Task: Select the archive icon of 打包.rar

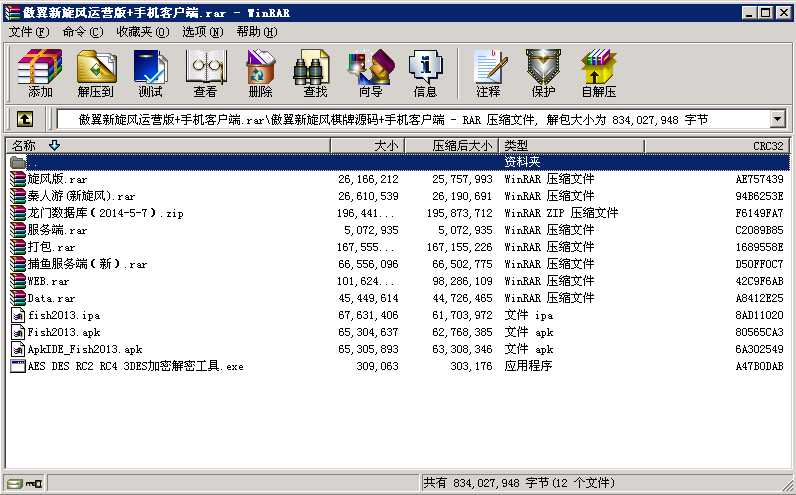Action: coord(18,247)
